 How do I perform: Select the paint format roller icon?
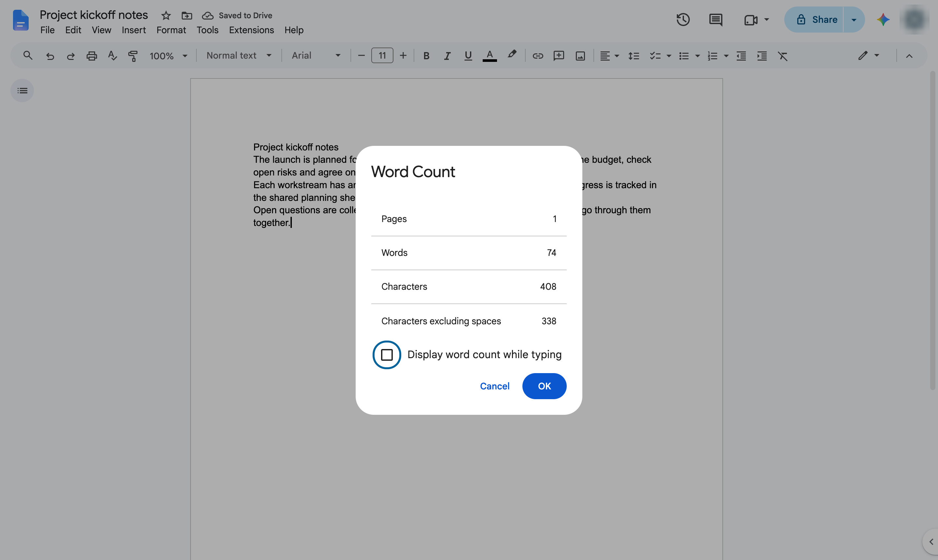pyautogui.click(x=133, y=56)
